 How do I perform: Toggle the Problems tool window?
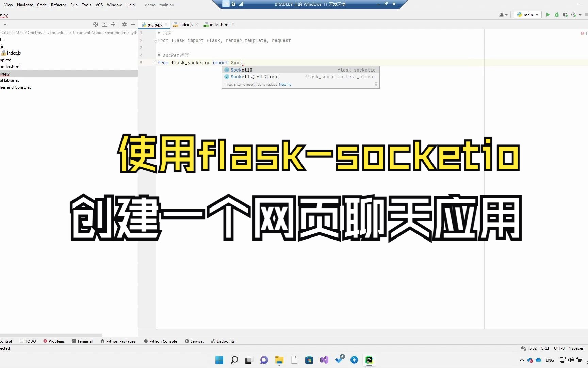56,341
